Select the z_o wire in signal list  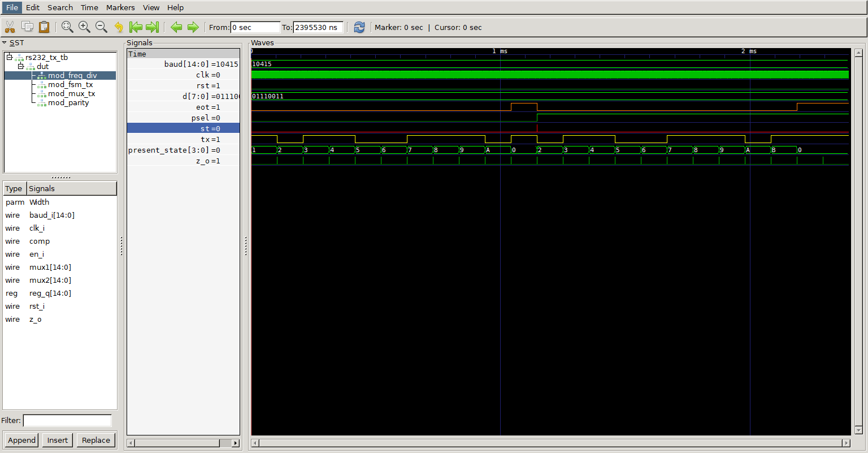(59, 319)
